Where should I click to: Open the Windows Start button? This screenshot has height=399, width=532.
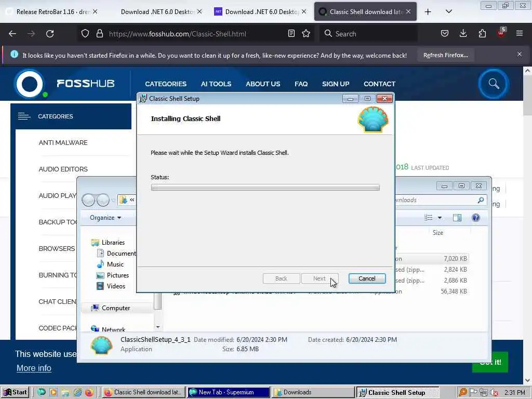[15, 392]
